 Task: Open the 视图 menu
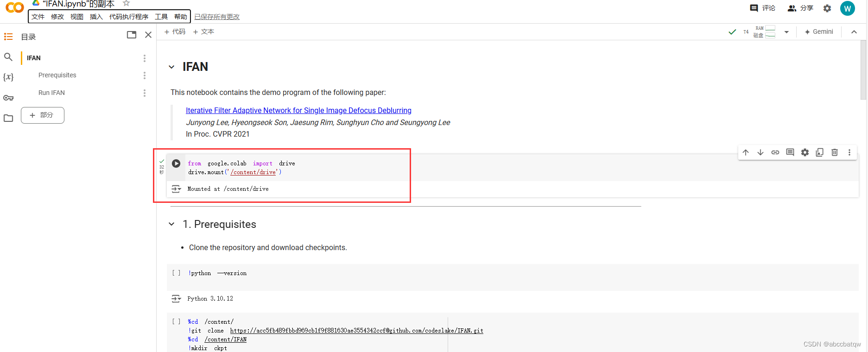(77, 17)
